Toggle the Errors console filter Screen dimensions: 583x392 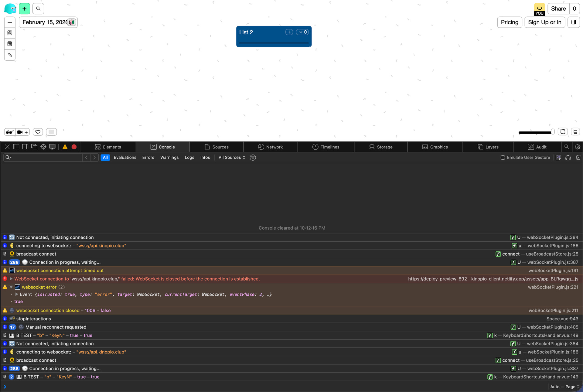(x=148, y=158)
